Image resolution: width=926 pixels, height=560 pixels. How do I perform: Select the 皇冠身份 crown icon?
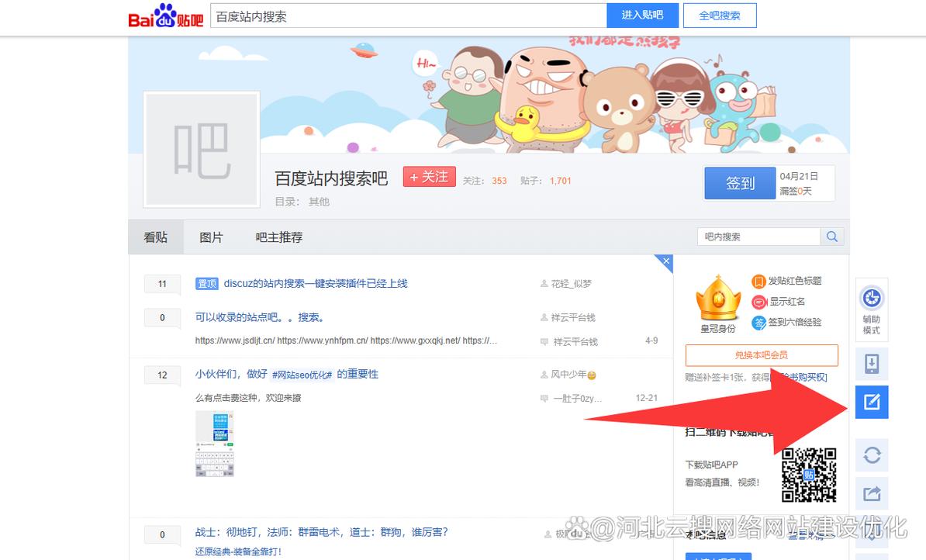(x=717, y=299)
